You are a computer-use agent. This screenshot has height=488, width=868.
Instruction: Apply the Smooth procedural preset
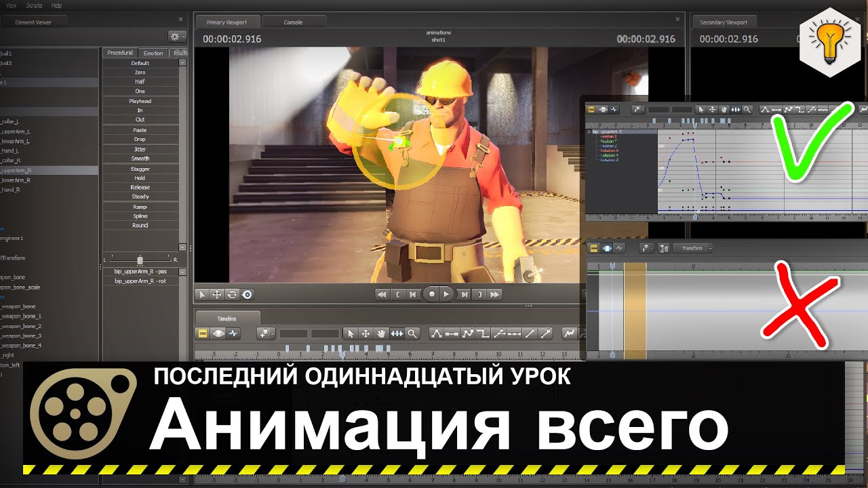click(x=140, y=159)
